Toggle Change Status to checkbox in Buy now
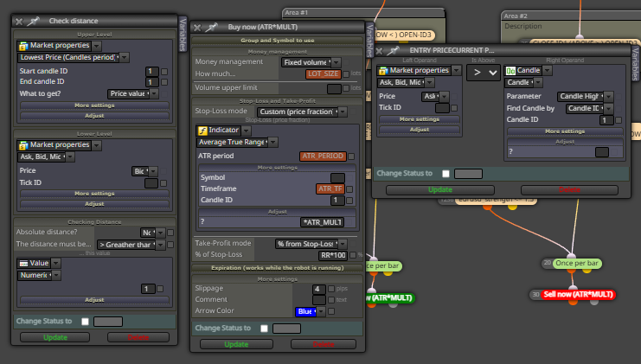The width and height of the screenshot is (641, 364). point(264,329)
